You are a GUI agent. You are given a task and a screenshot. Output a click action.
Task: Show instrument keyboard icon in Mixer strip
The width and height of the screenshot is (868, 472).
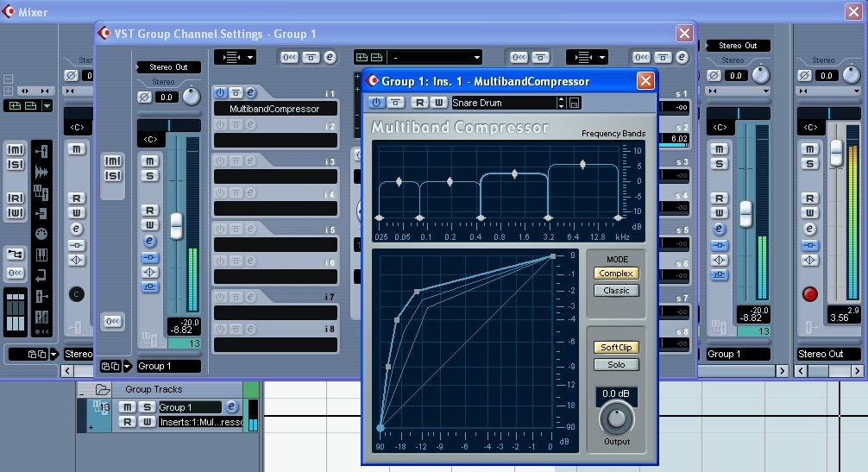(x=41, y=255)
